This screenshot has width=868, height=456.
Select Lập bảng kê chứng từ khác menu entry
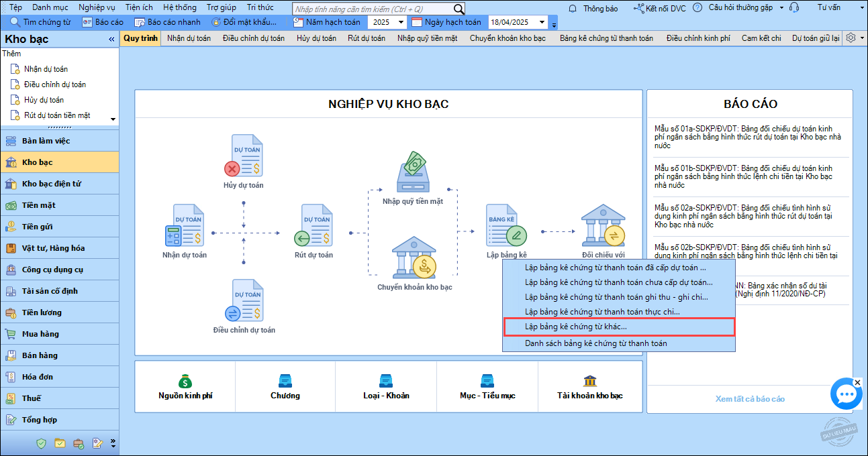(619, 327)
